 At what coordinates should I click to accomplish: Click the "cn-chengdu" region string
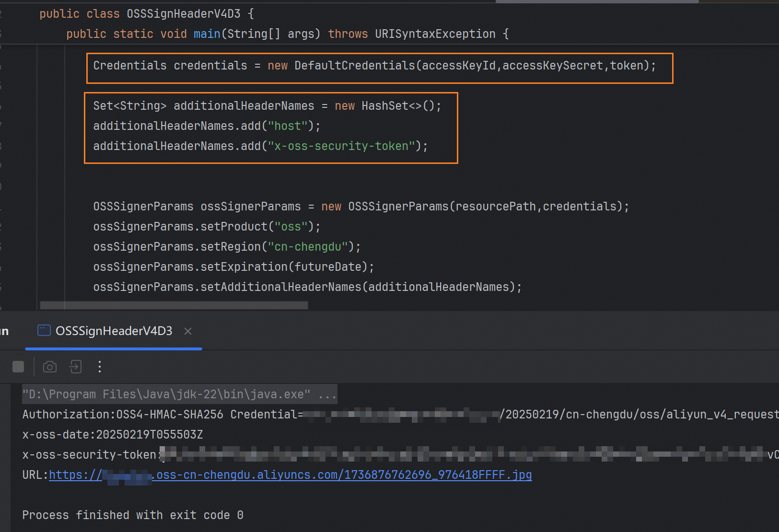coord(307,247)
